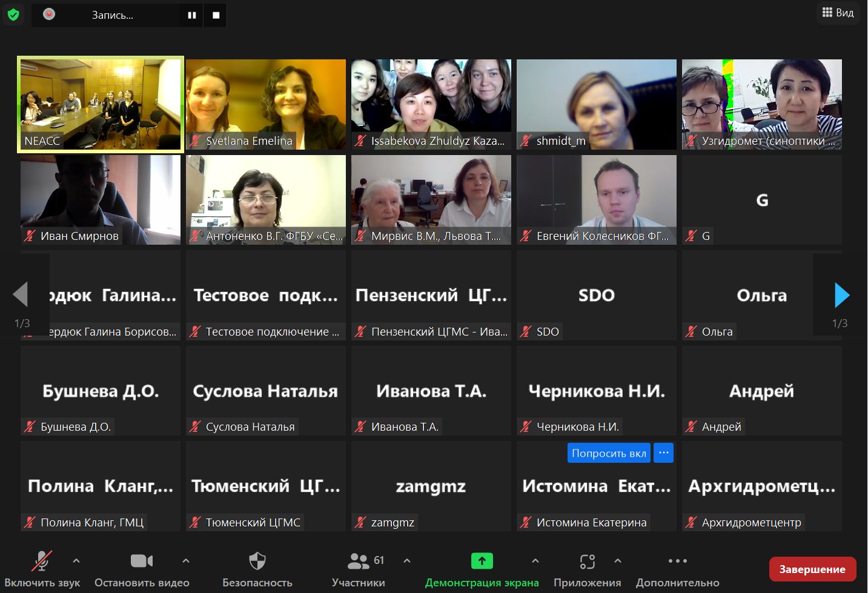The height and width of the screenshot is (593, 868).
Task: Click muted mic icon on Черникова Н.И. label
Action: [x=526, y=427]
